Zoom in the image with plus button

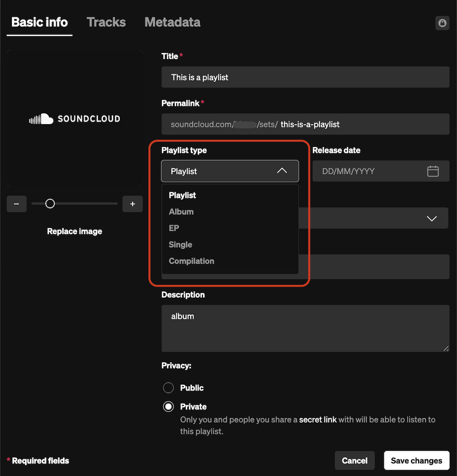click(132, 204)
